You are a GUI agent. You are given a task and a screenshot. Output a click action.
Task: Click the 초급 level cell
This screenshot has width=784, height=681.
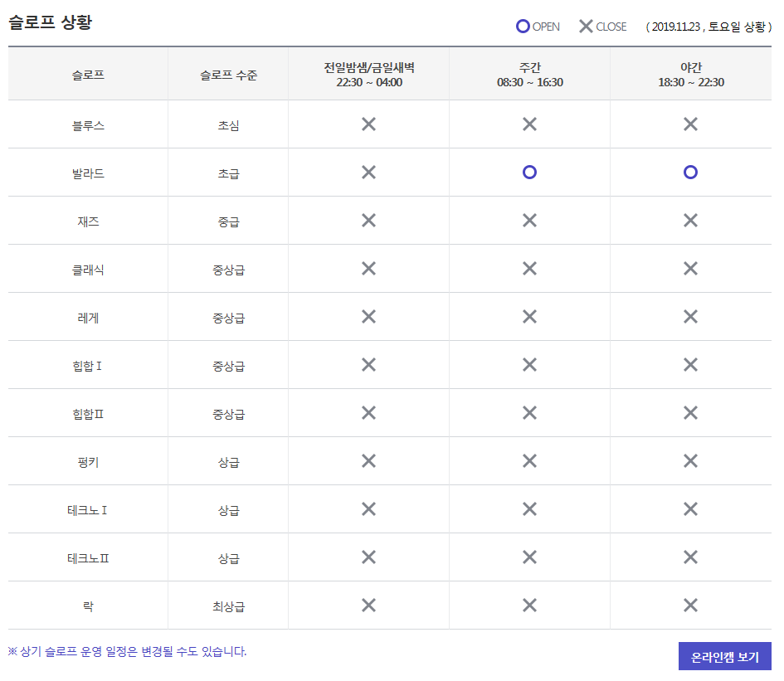click(228, 173)
